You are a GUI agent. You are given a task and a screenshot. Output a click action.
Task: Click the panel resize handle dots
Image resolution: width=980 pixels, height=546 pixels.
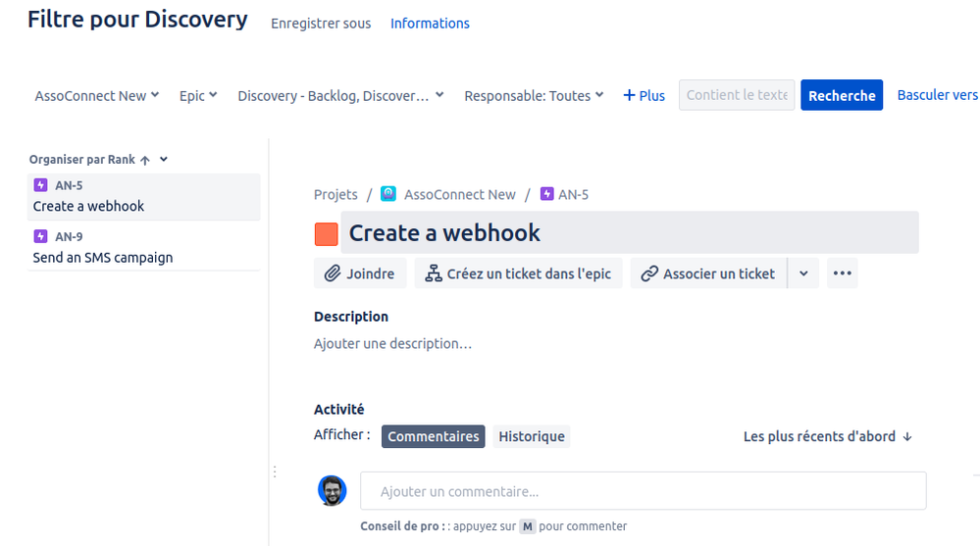pos(275,472)
